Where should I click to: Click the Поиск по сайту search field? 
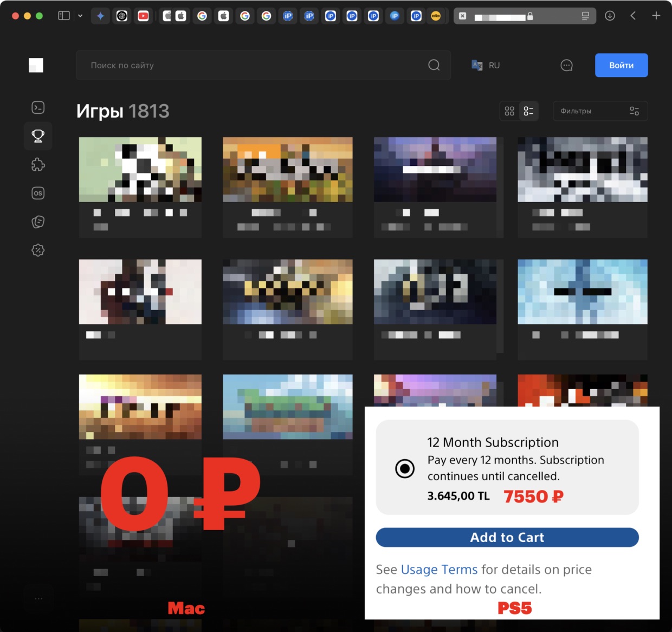pos(255,66)
